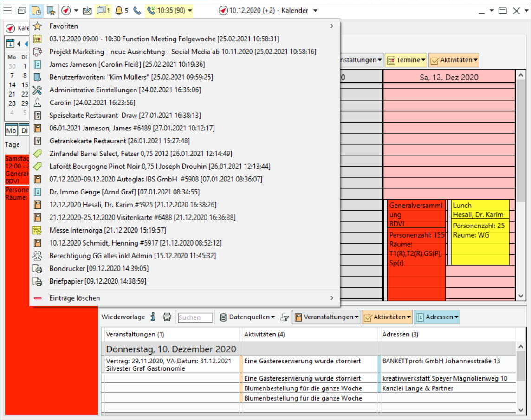Open the hamburger main menu
This screenshot has width=531, height=420.
[8, 10]
